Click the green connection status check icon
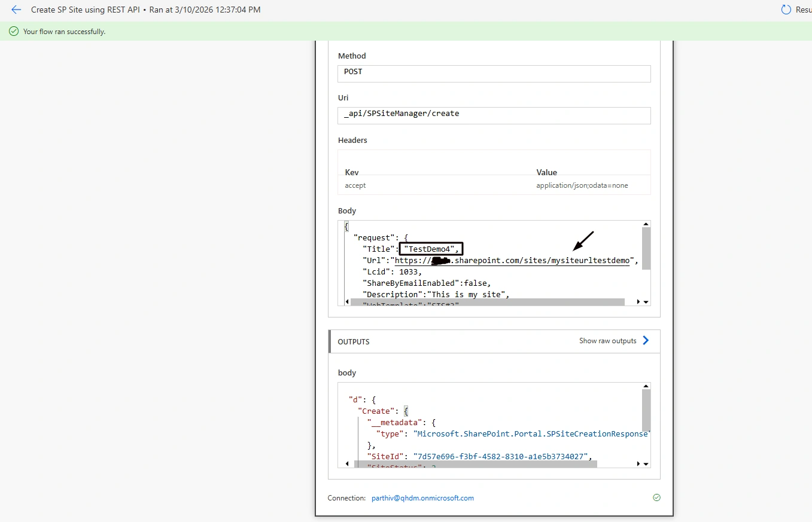 (x=656, y=497)
